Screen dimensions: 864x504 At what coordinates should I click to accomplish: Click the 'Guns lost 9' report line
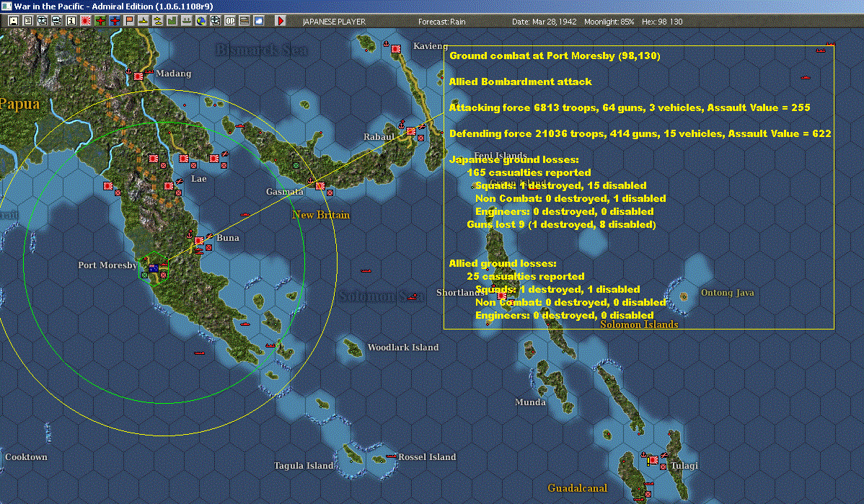click(x=561, y=224)
